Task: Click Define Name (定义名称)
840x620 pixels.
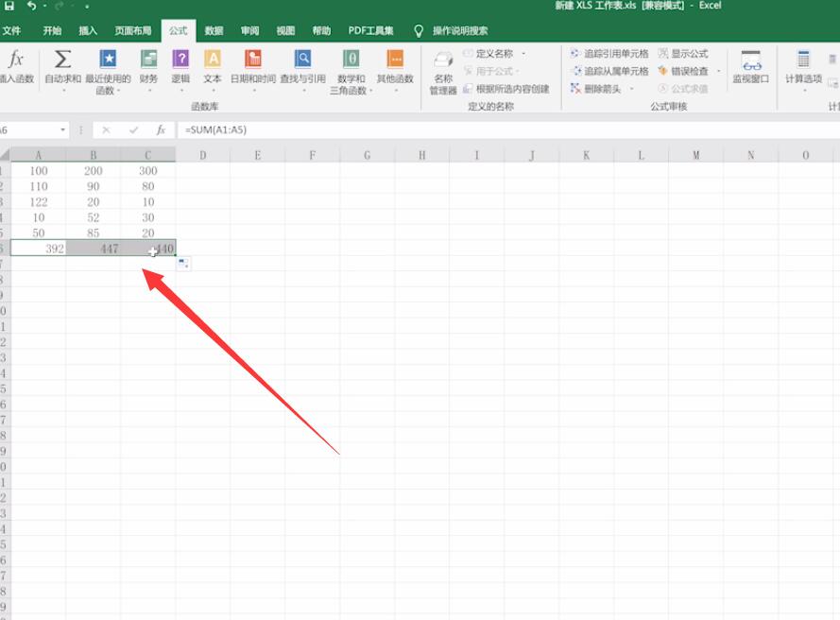Action: click(494, 54)
